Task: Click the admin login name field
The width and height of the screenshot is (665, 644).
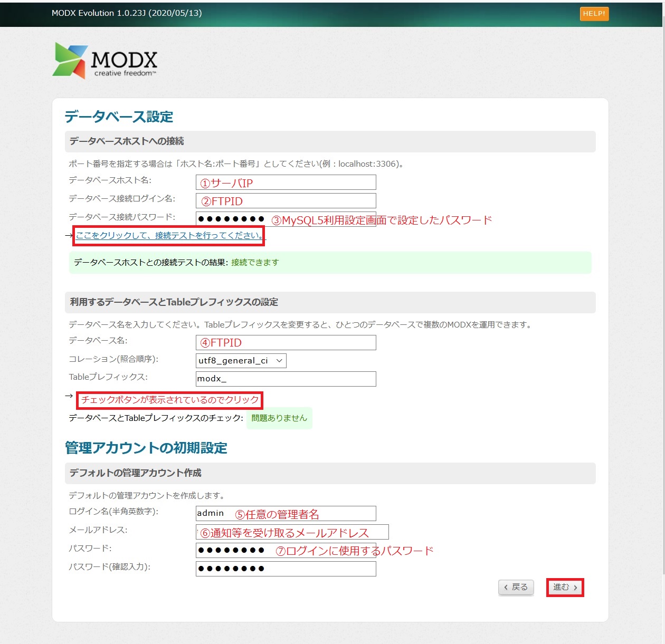Action: [x=286, y=513]
